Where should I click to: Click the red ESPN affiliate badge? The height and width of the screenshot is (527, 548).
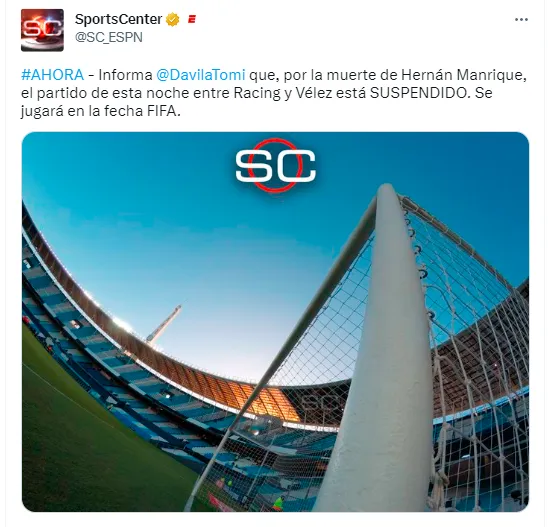click(192, 19)
